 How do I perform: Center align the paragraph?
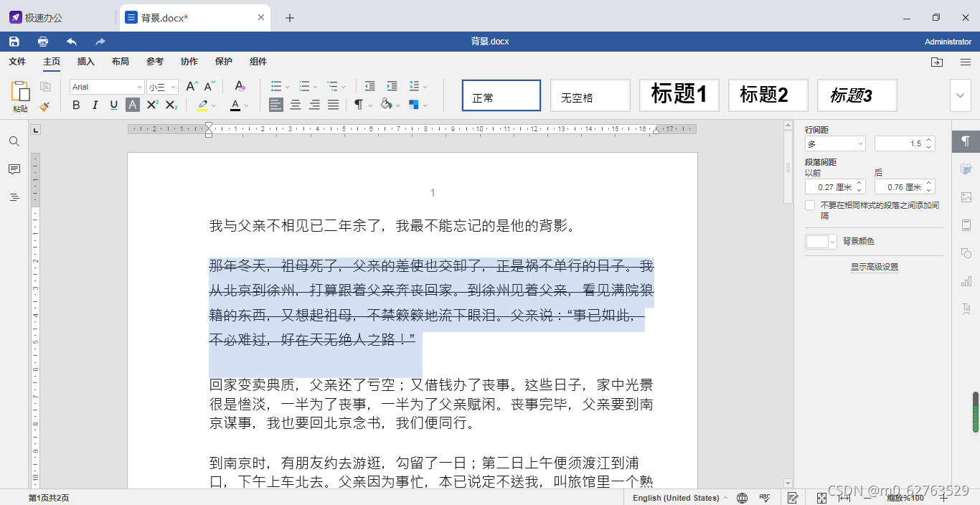tap(295, 105)
